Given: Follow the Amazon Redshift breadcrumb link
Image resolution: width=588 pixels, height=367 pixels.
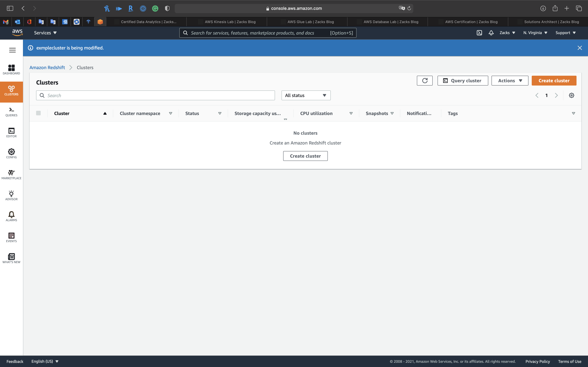Looking at the screenshot, I should (47, 68).
